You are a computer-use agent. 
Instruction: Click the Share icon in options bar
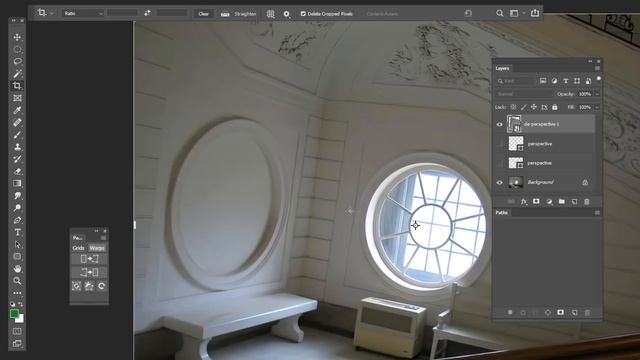click(x=535, y=13)
